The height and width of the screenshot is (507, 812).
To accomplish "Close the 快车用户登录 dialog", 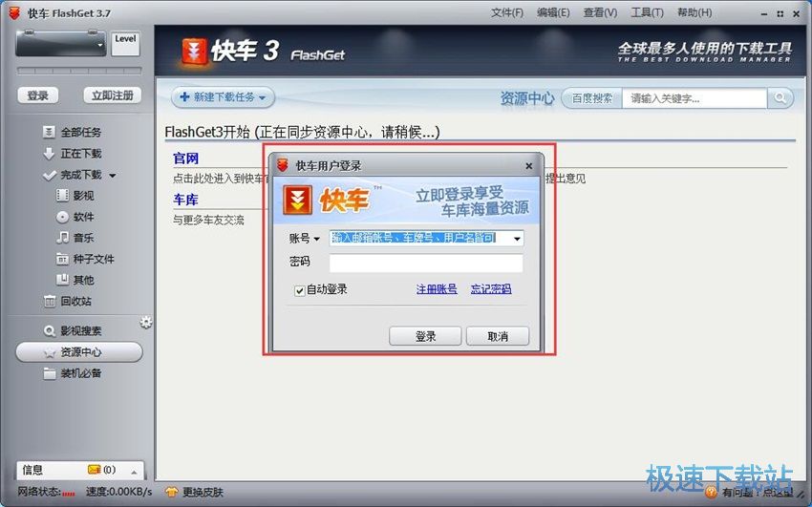I will [528, 166].
